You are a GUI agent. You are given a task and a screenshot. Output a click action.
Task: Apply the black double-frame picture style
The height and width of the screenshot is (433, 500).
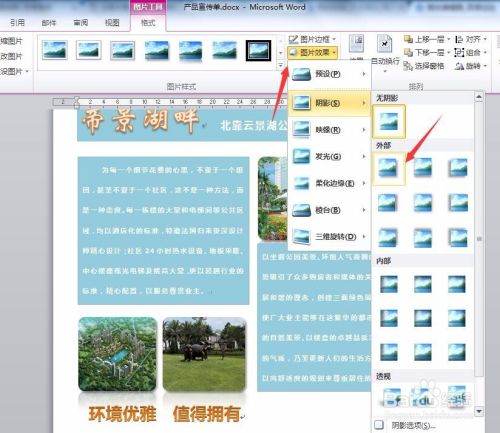click(x=258, y=50)
